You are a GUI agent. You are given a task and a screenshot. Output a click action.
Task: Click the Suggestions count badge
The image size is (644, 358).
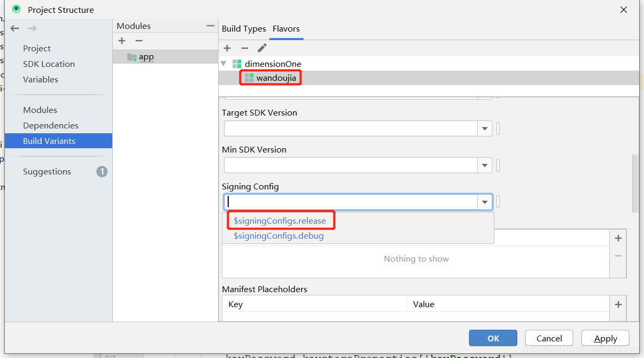(x=102, y=172)
